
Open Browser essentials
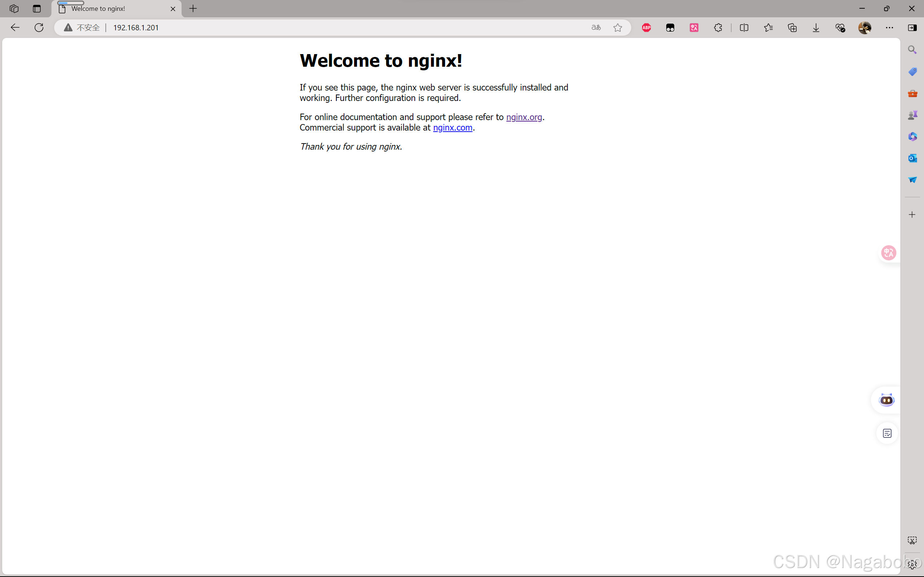[x=840, y=27]
